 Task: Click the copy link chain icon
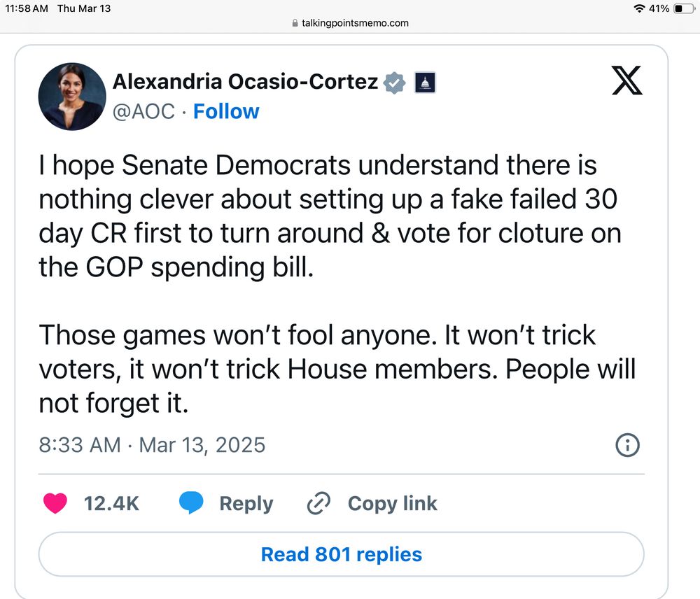pyautogui.click(x=319, y=503)
